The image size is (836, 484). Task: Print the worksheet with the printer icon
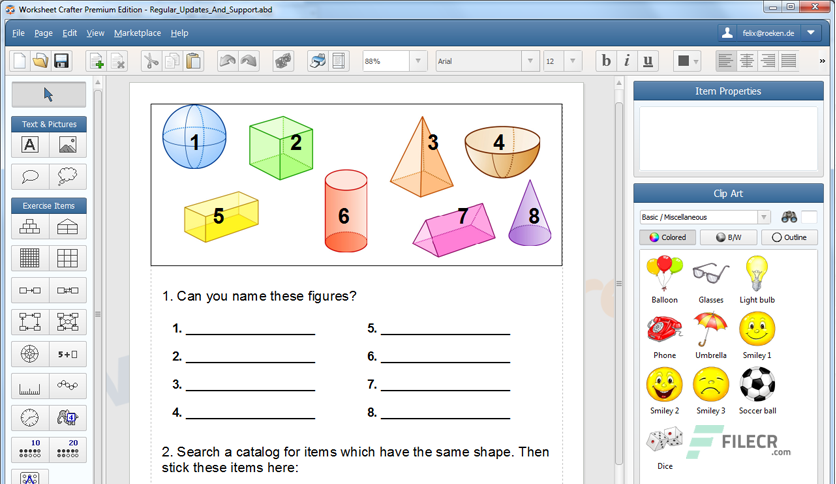click(x=318, y=61)
